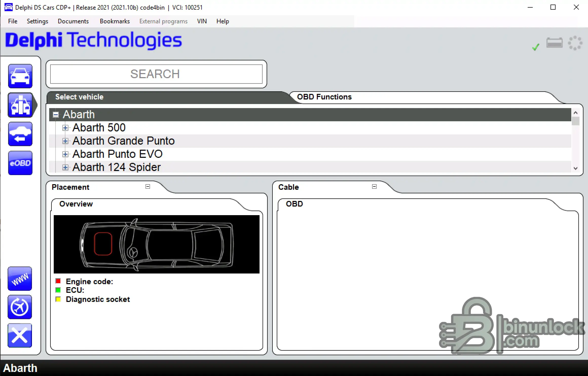Click the Delphi app icon in title bar

tap(8, 7)
